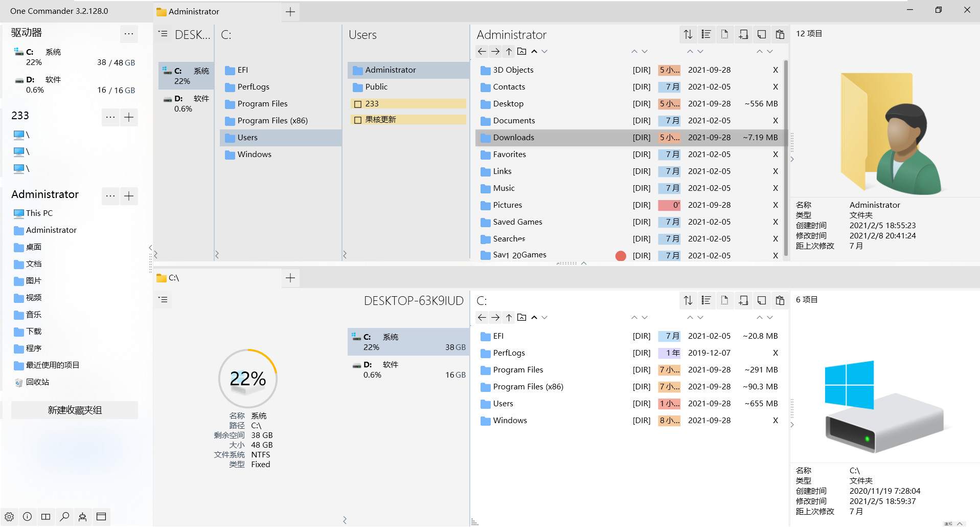This screenshot has width=980, height=527.
Task: Click the magnifier search icon at bottom-left
Action: pos(64,517)
